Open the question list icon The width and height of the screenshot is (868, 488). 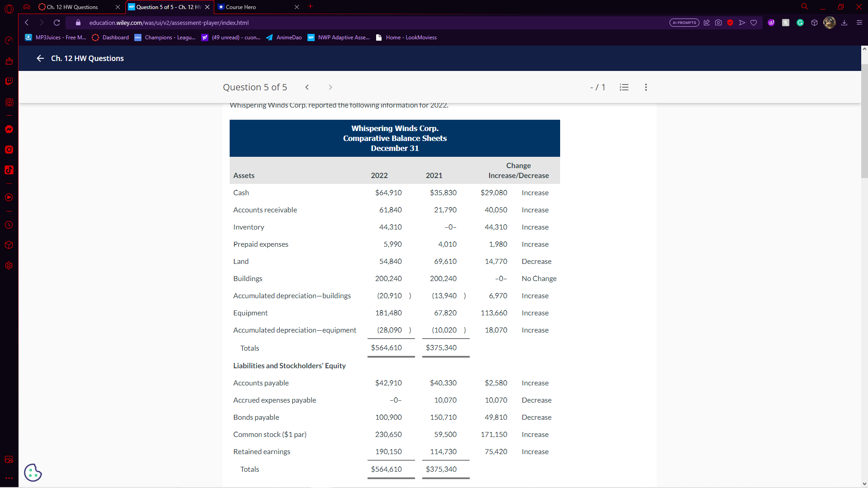click(x=624, y=87)
